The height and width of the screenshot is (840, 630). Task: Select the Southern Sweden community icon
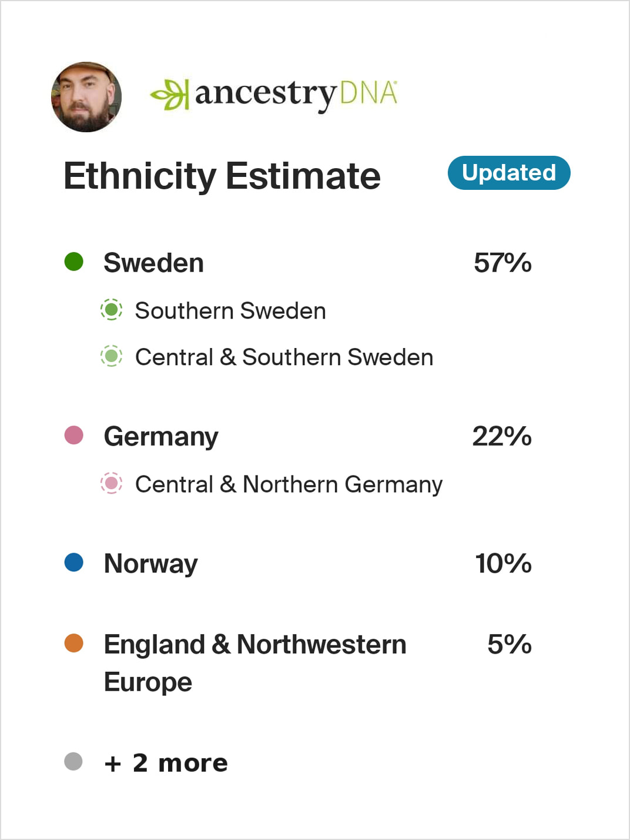pyautogui.click(x=111, y=309)
